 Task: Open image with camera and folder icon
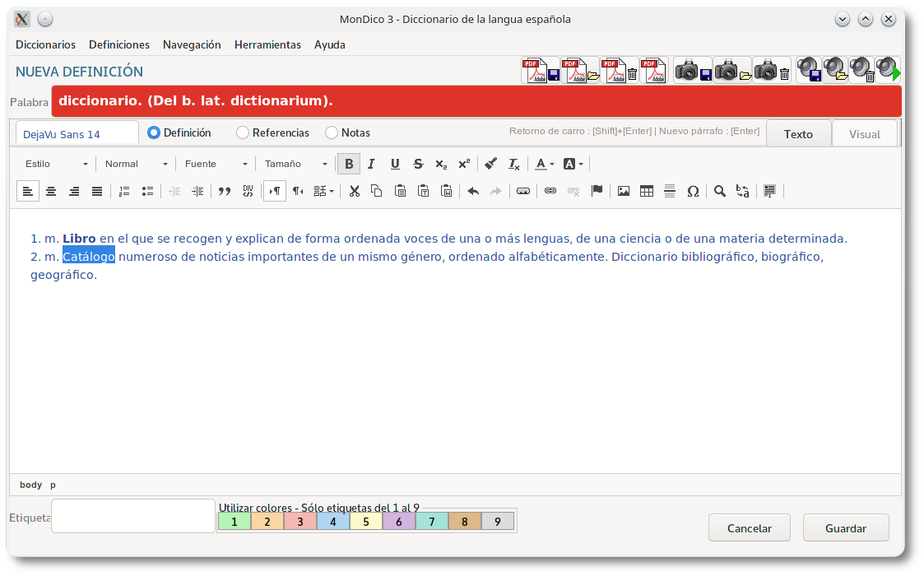click(x=732, y=71)
